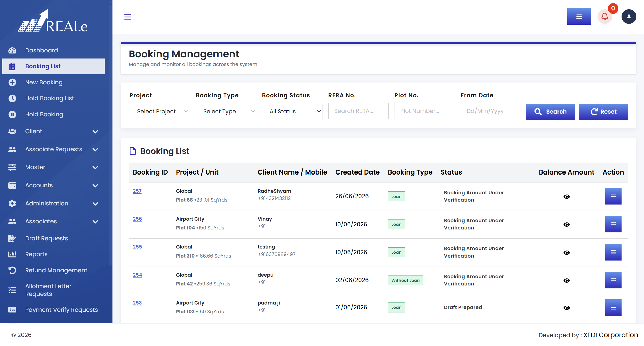
Task: Open action menu for booking 255
Action: point(613,252)
